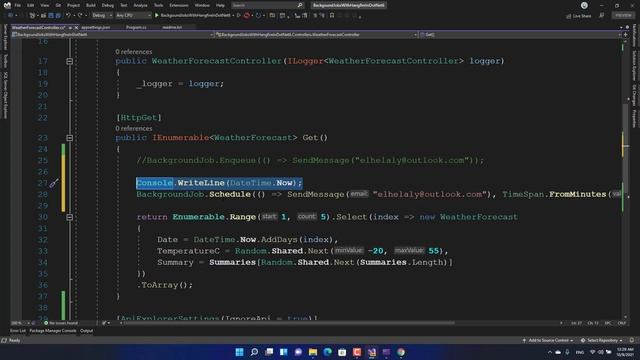Open the Output tab
The height and width of the screenshot is (360, 640).
click(86, 331)
